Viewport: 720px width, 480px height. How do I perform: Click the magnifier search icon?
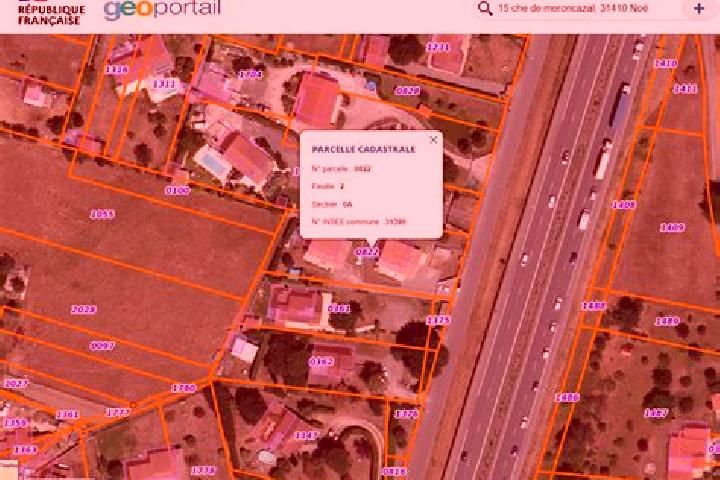click(x=485, y=8)
